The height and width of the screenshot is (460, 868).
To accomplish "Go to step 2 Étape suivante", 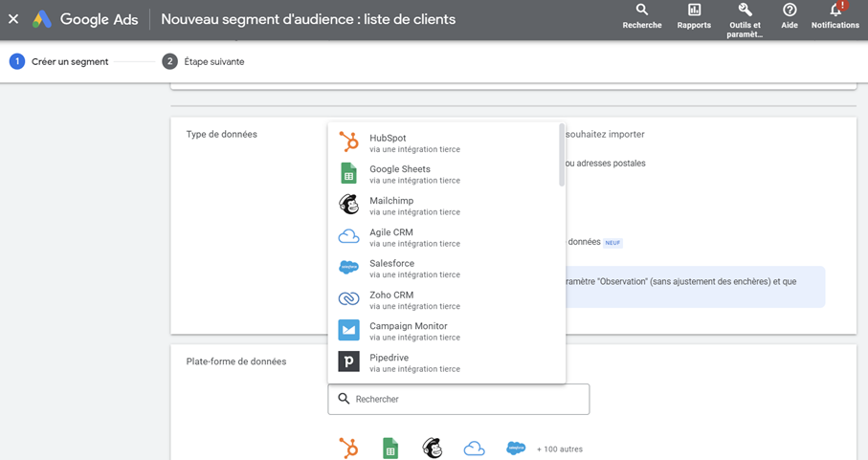I will tap(203, 61).
